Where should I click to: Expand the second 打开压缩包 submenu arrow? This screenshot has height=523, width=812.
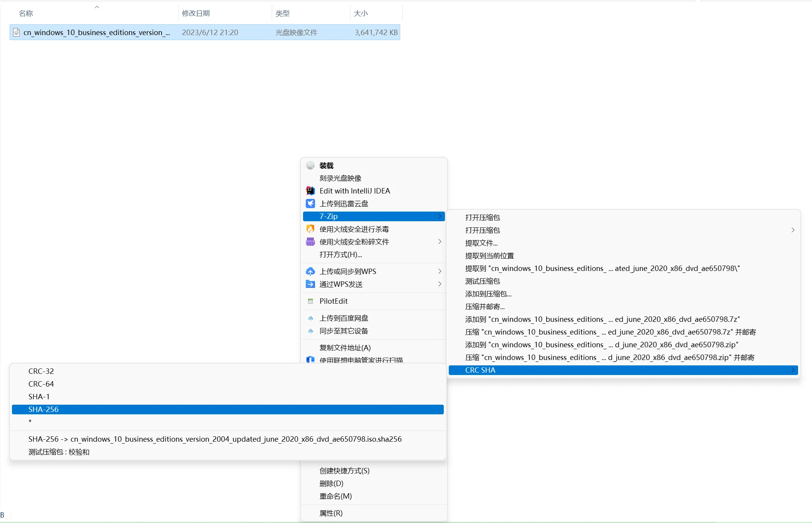[793, 230]
